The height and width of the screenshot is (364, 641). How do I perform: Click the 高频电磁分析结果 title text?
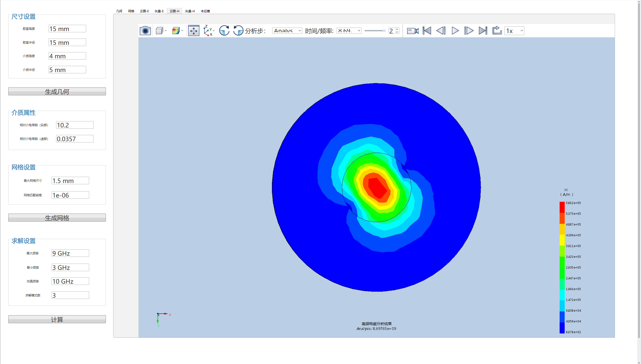[377, 324]
